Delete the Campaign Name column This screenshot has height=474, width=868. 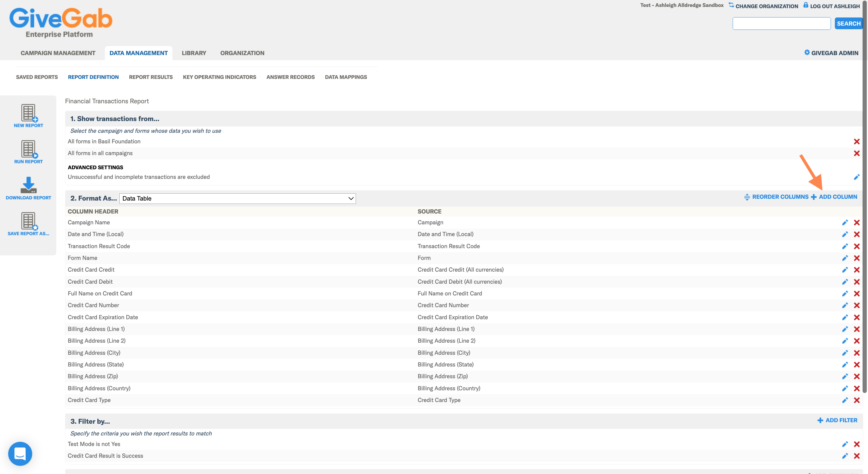tap(857, 223)
